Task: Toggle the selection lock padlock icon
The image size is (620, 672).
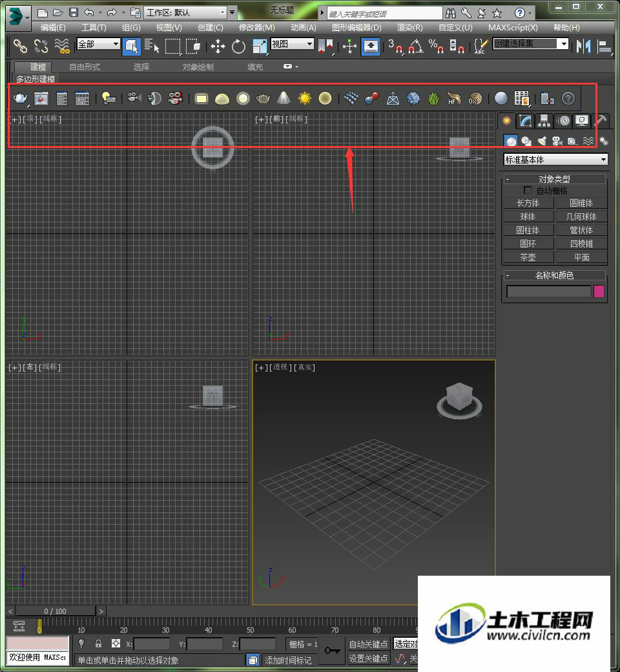Action: coord(98,644)
